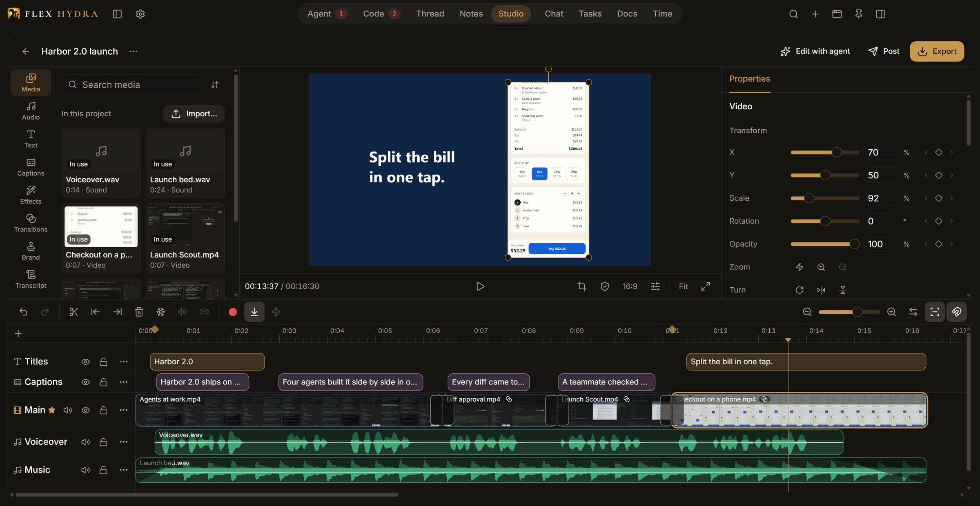Click the Import... media button
980x506 pixels.
[x=194, y=114]
